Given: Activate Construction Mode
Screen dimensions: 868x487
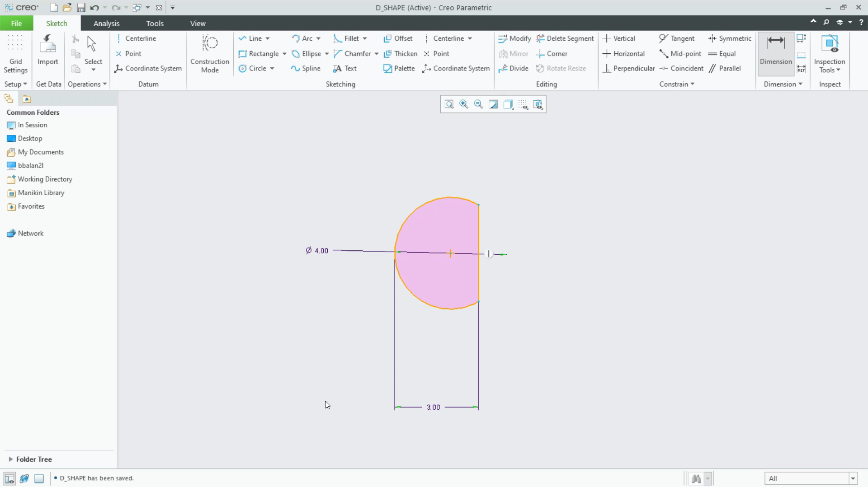Looking at the screenshot, I should pyautogui.click(x=210, y=54).
